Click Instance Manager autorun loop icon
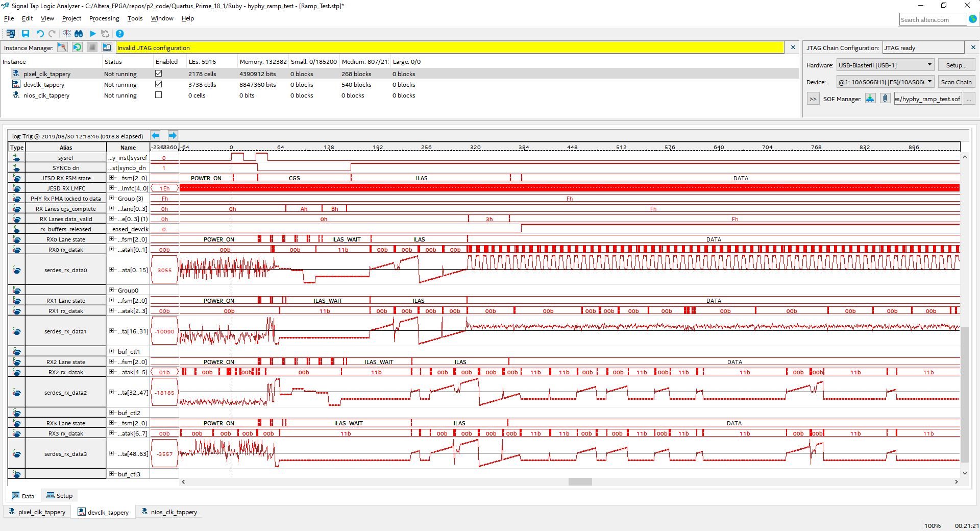 [77, 47]
